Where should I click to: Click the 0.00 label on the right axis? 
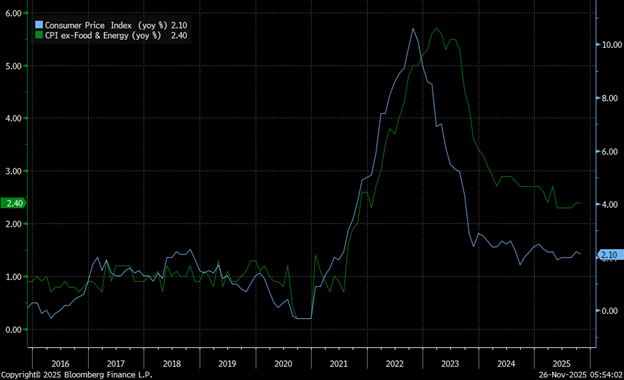[610, 311]
